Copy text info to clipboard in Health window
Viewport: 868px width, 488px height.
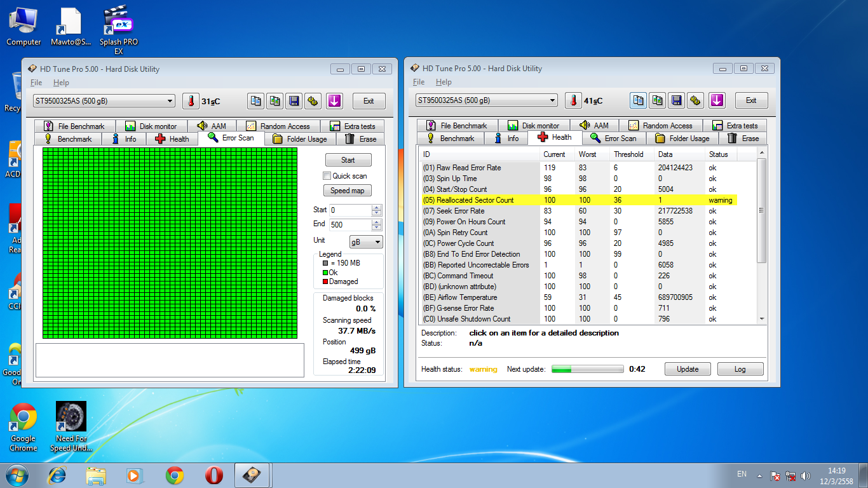pyautogui.click(x=639, y=100)
